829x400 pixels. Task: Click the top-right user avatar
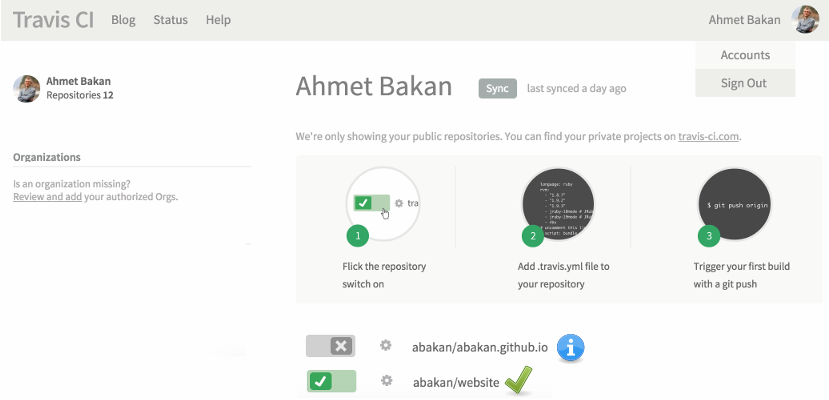(805, 20)
